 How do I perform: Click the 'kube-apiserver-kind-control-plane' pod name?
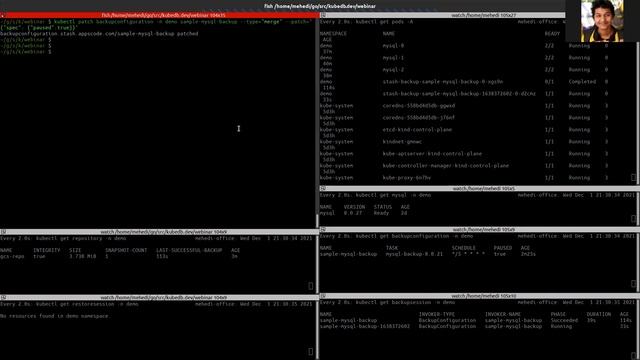[x=432, y=154]
